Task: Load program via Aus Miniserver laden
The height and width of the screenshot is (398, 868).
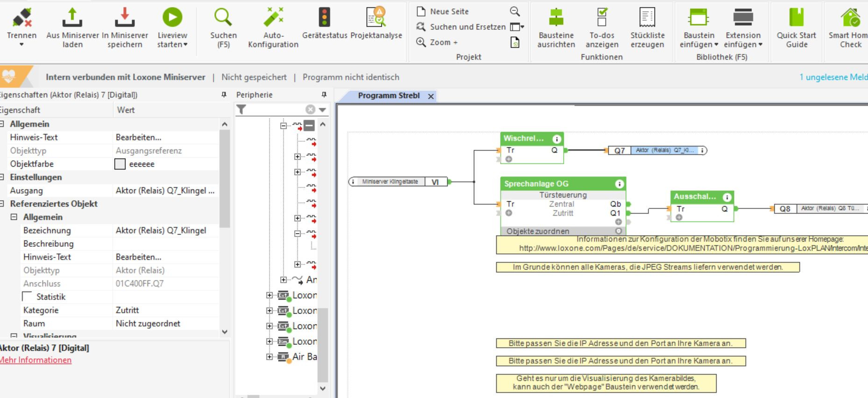Action: pyautogui.click(x=72, y=18)
